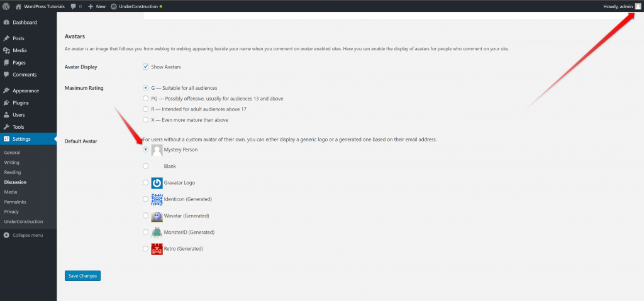Select the PG rating radio button
The image size is (644, 301).
point(146,98)
